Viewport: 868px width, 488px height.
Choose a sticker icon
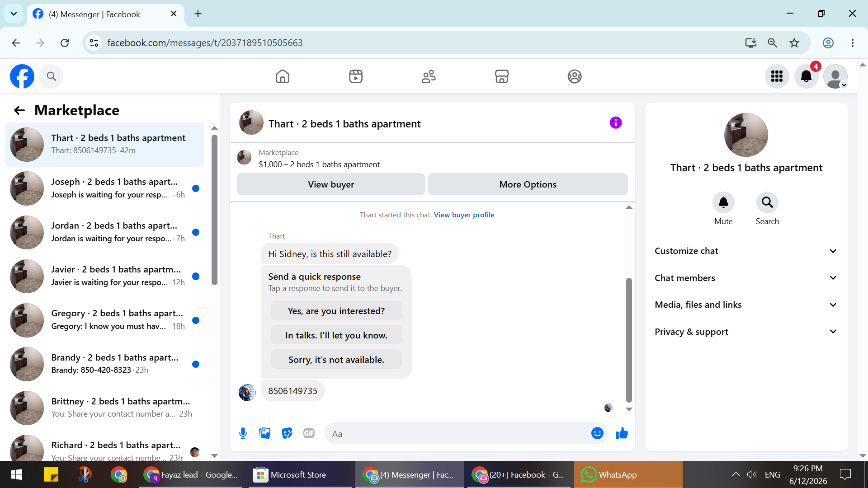[287, 434]
